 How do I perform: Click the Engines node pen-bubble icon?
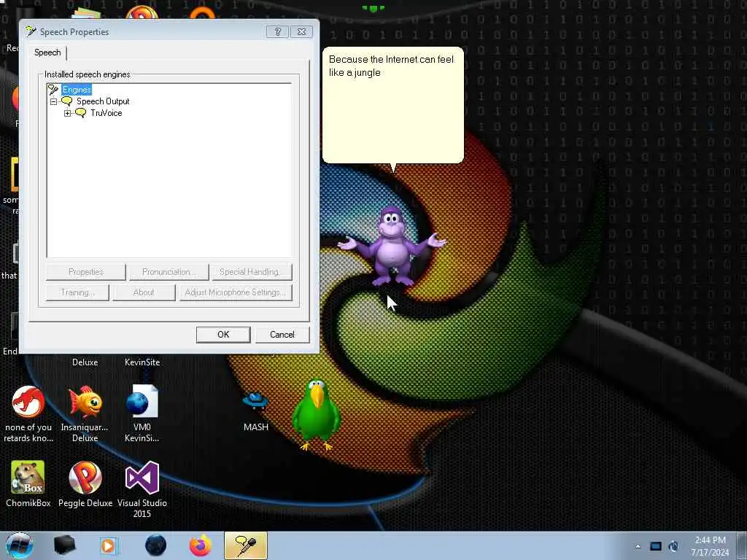(53, 89)
